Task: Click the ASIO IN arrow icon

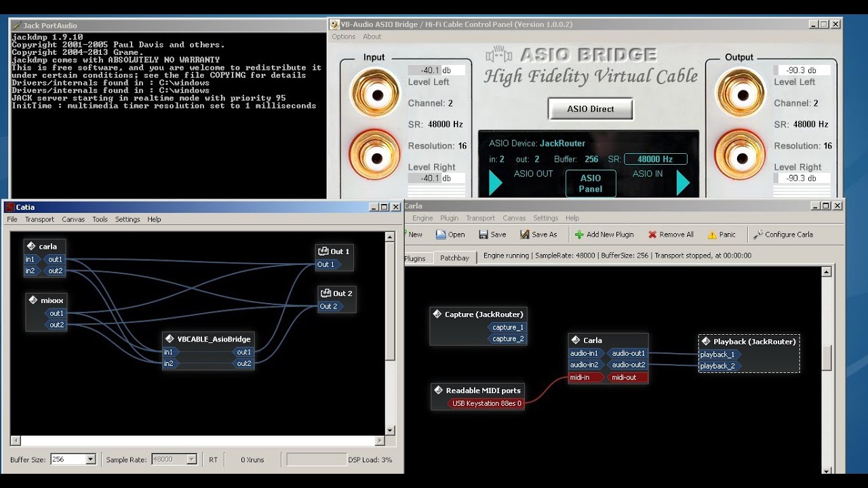Action: coord(683,183)
